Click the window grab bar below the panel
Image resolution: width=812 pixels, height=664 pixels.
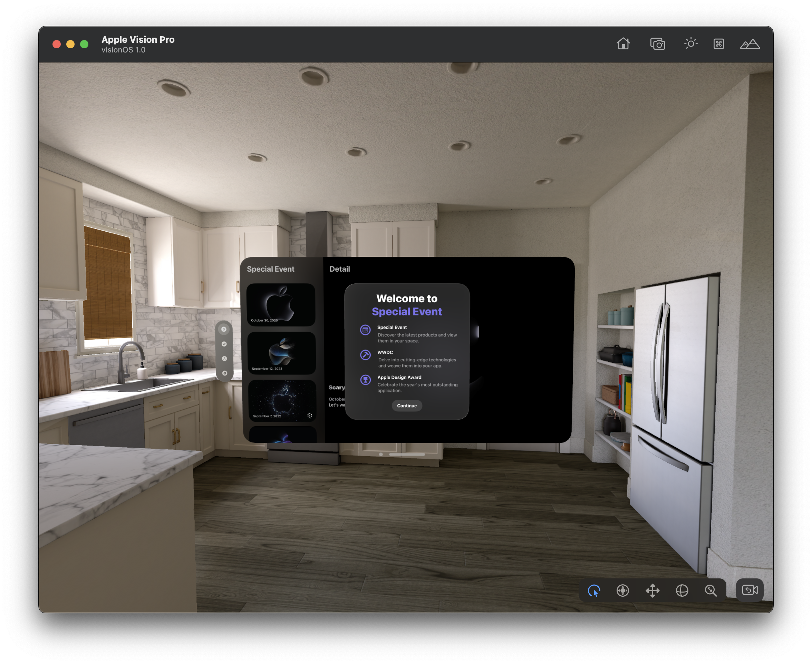tap(407, 455)
